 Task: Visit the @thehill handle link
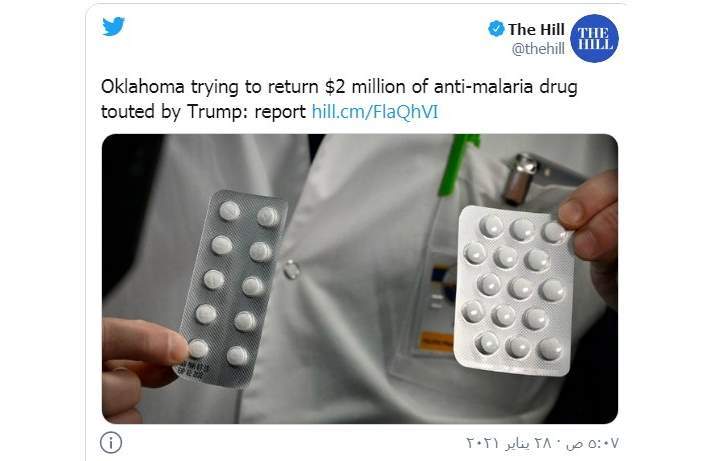tap(538, 48)
